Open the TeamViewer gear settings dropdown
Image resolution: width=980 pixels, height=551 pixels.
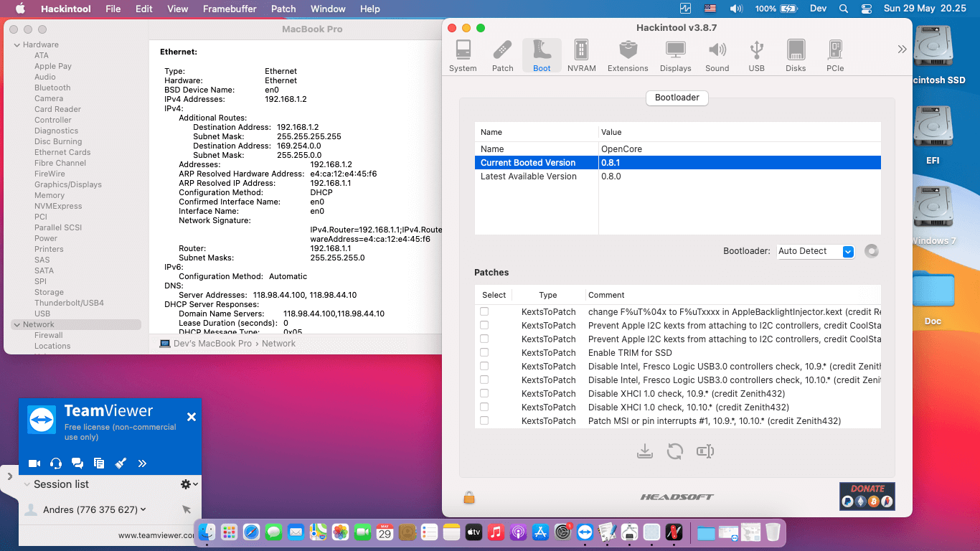189,484
